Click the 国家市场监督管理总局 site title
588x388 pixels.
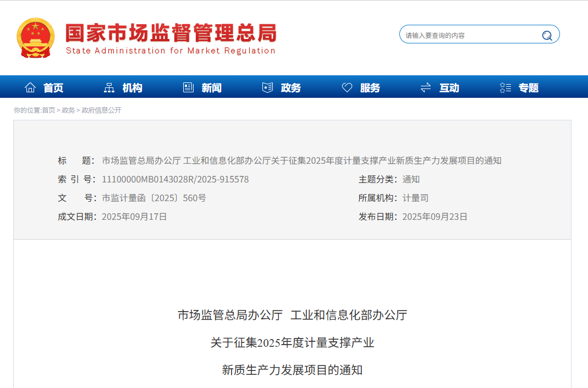click(171, 32)
